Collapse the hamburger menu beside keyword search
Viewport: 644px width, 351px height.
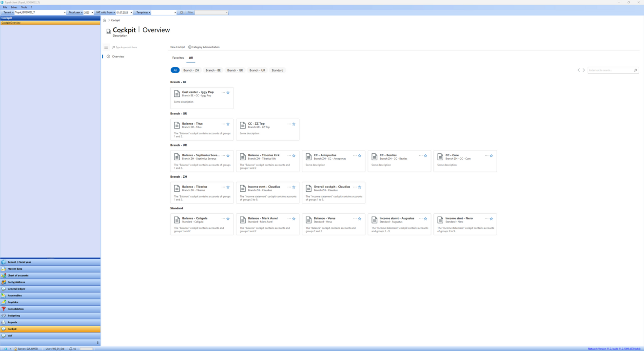coord(106,47)
